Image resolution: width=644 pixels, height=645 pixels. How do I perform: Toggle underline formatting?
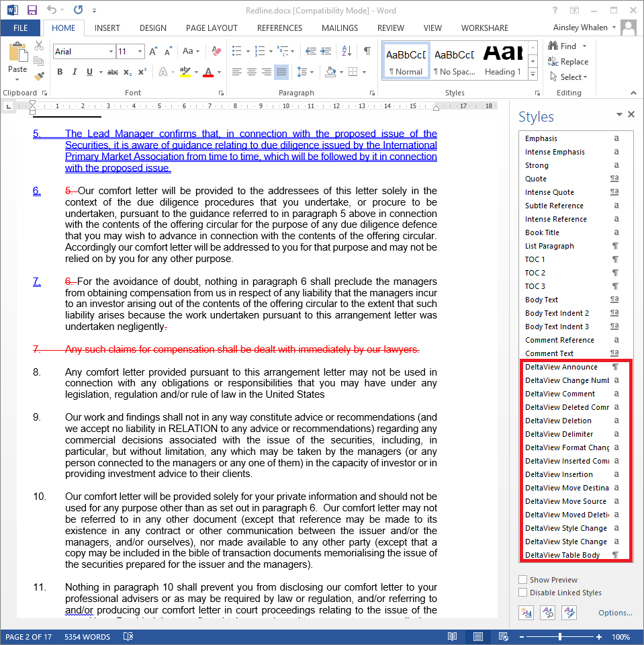(x=89, y=72)
